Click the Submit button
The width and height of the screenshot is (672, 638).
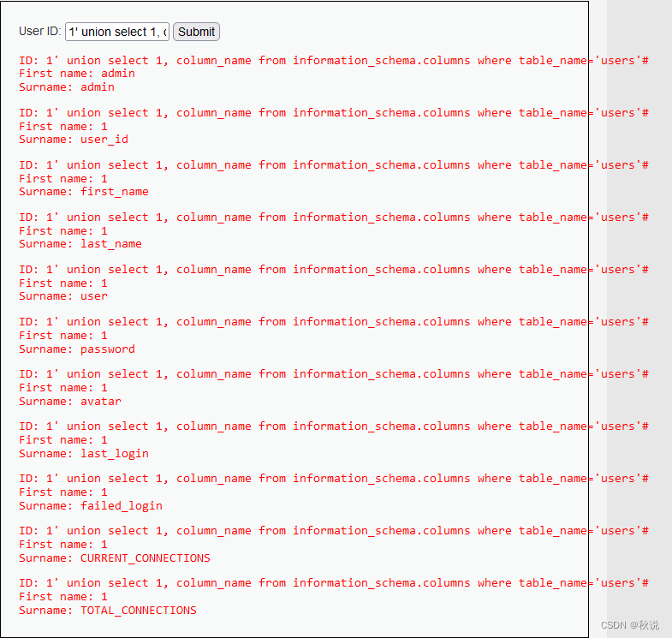point(196,32)
